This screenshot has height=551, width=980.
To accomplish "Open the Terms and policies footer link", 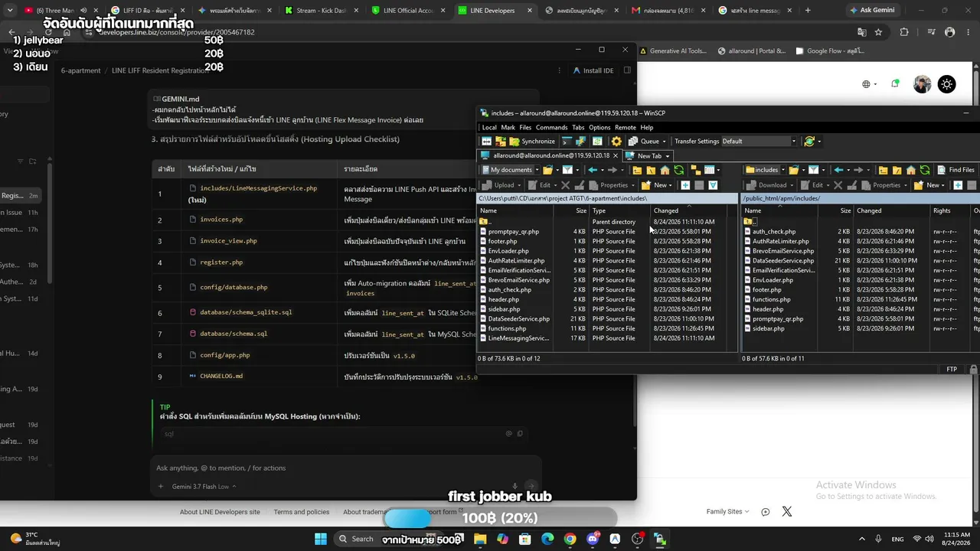I will [302, 512].
